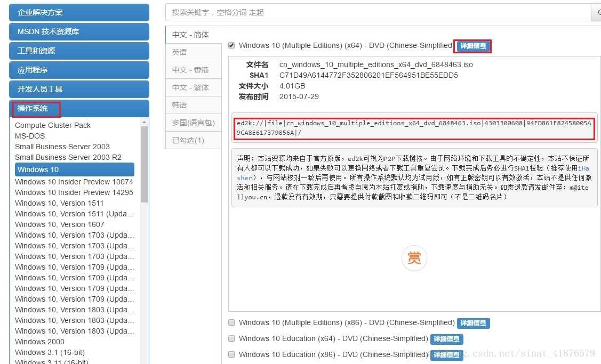Open Windows 10 Insider Preview 10074
This screenshot has height=364, width=601.
tap(74, 182)
